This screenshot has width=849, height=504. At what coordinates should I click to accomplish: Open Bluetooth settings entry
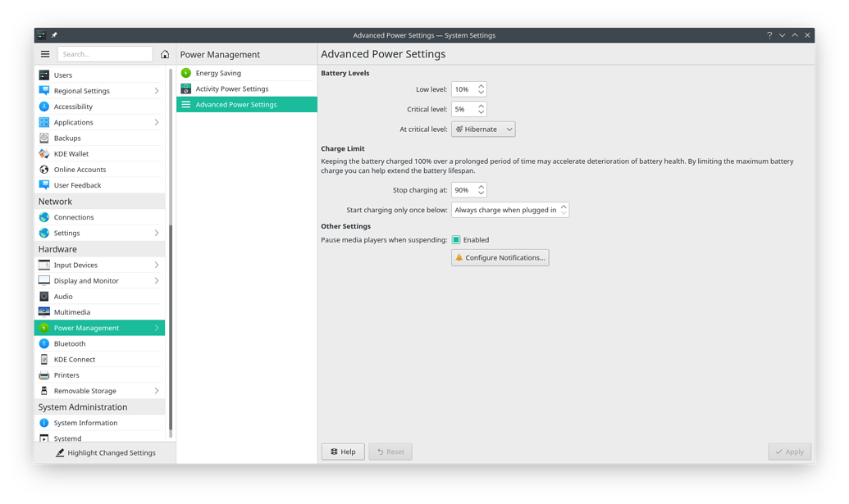tap(99, 343)
